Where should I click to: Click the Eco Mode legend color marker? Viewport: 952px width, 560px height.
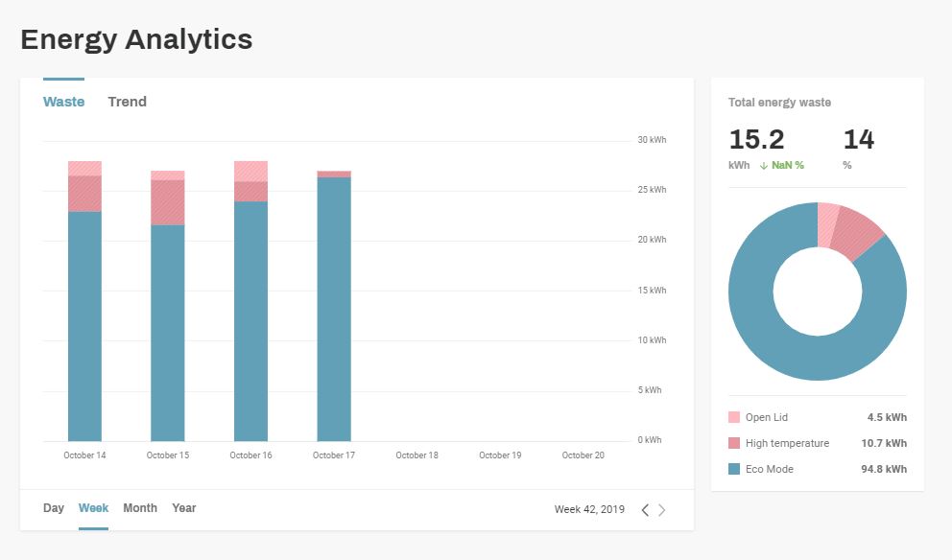click(735, 469)
